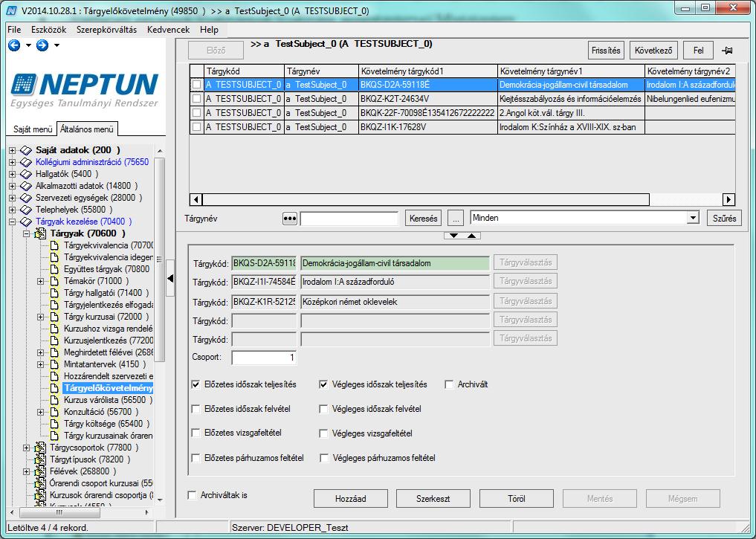This screenshot has height=539, width=756.
Task: Tick the checkbox of the BKQS-D2A-59118É row
Action: tap(197, 85)
